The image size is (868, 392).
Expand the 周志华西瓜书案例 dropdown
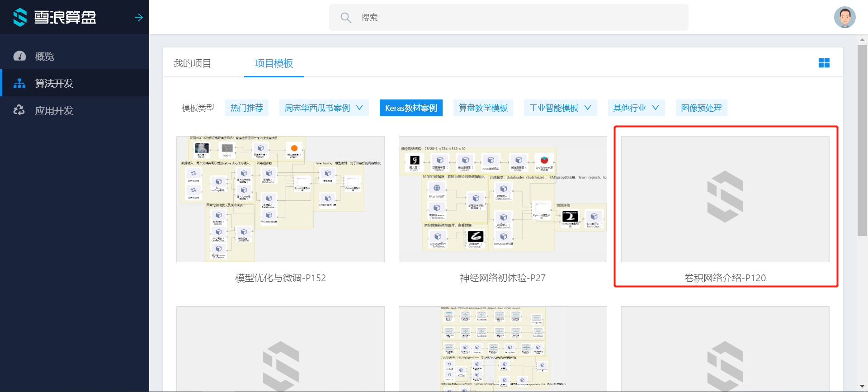pos(359,108)
